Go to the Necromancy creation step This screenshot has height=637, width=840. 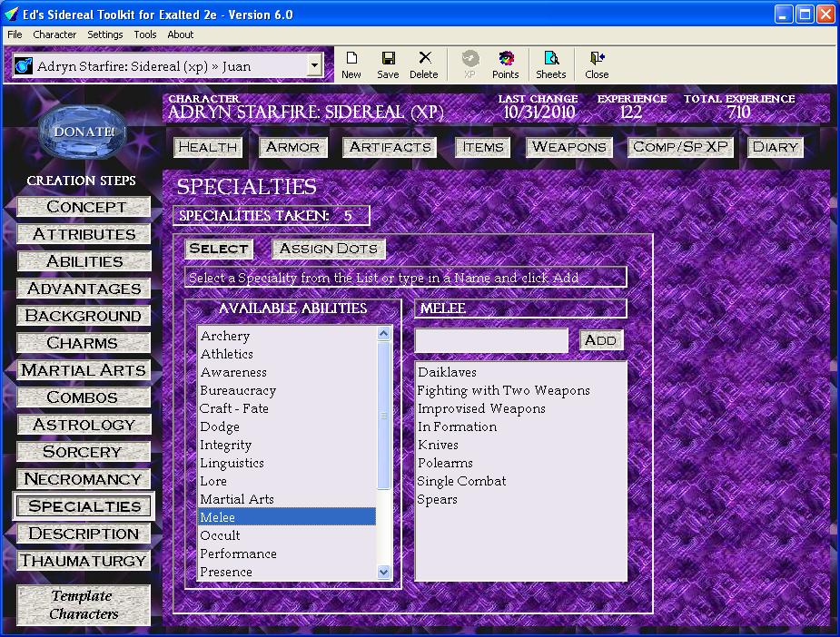(x=84, y=478)
